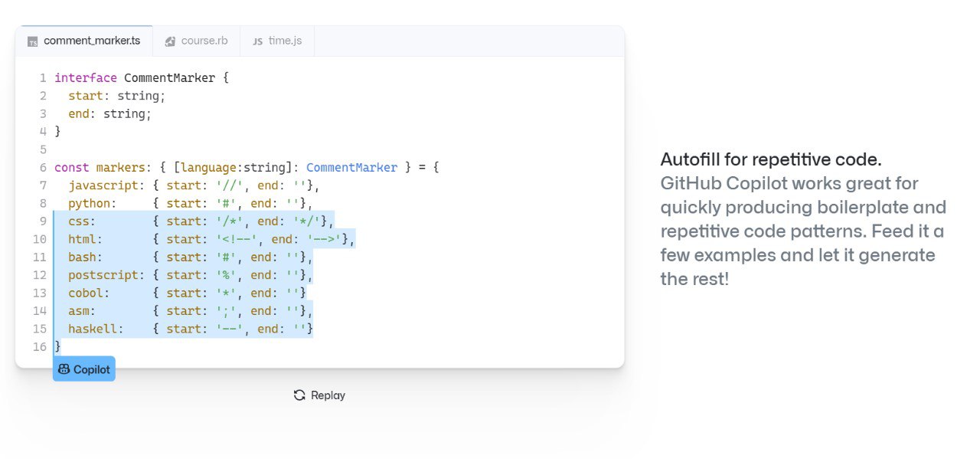Screen dimensions: 980x459
Task: Click the 'interface CommentMarker {' line
Action: [x=142, y=77]
